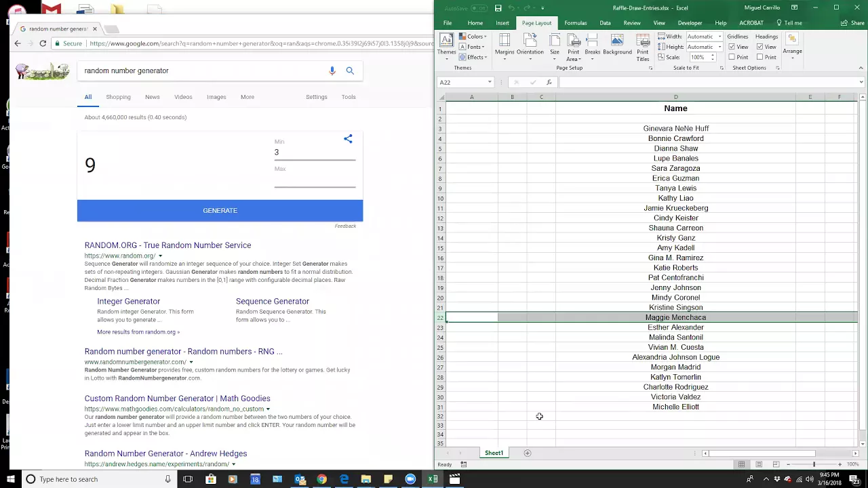Screen dimensions: 868x488
Task: Open the Sequence Generator link
Action: click(272, 302)
